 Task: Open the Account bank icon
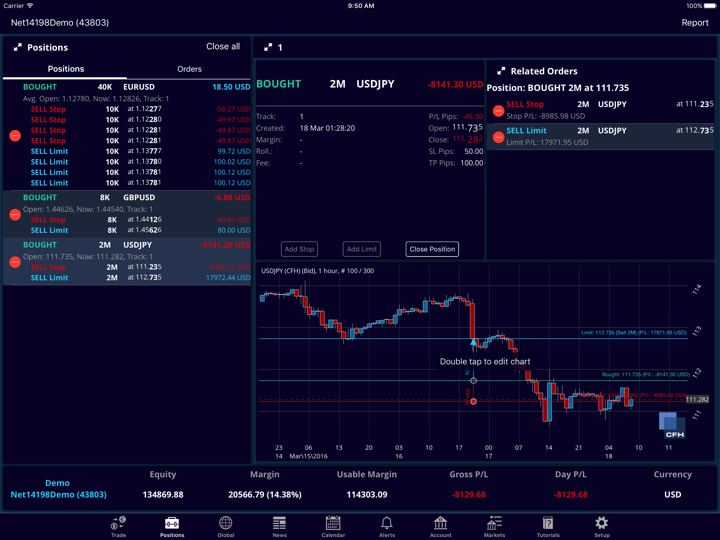[440, 523]
